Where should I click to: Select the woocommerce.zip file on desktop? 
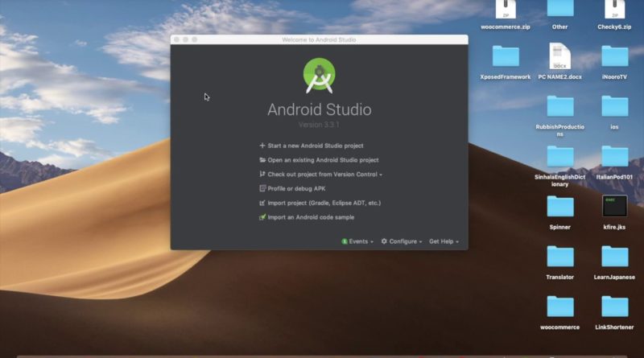coord(506,15)
